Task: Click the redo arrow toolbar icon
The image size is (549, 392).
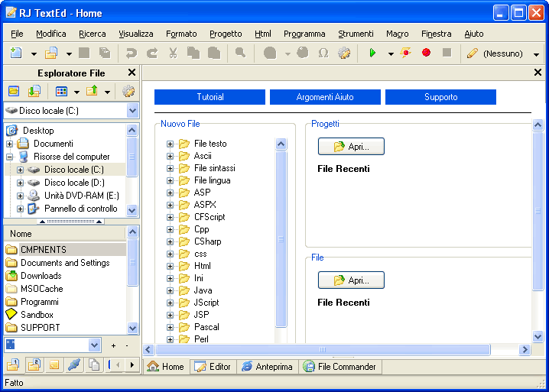Action: [x=152, y=53]
